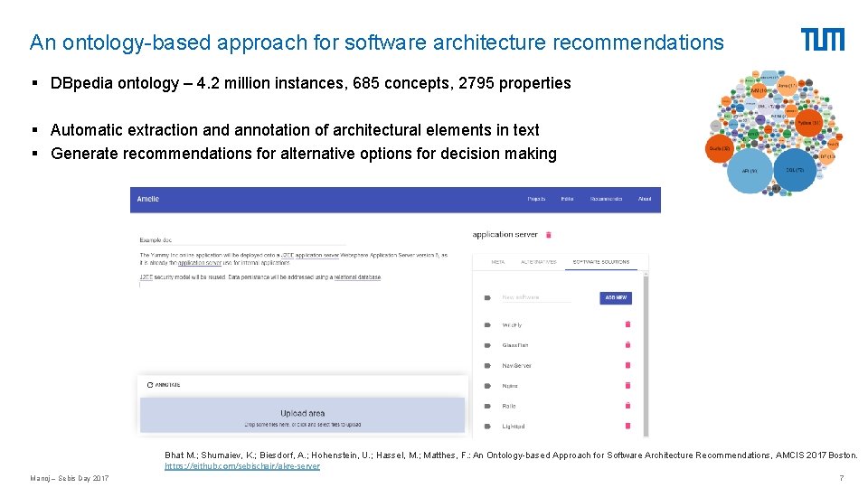Switch to the ALTERNATIVES tab
This screenshot has width=868, height=488.
point(538,262)
